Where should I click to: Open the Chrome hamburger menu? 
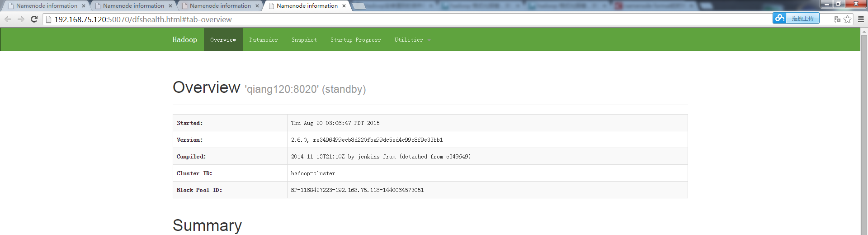pyautogui.click(x=861, y=19)
